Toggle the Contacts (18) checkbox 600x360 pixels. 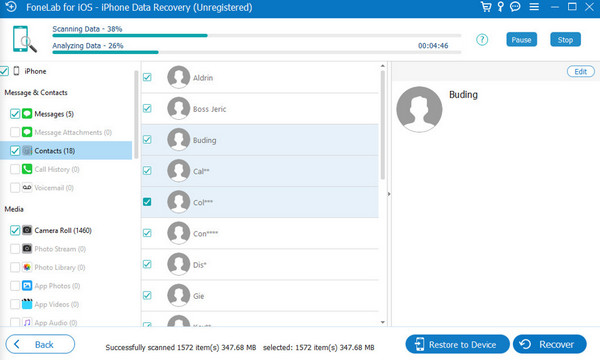coord(15,151)
